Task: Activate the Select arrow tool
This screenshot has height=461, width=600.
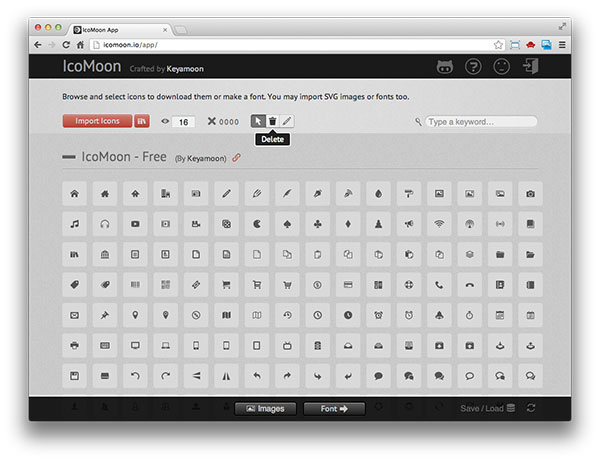Action: [258, 121]
